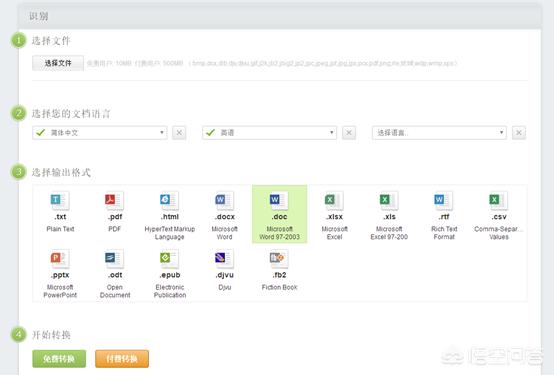
Task: Remove the 简体中文 language selection
Action: point(179,133)
